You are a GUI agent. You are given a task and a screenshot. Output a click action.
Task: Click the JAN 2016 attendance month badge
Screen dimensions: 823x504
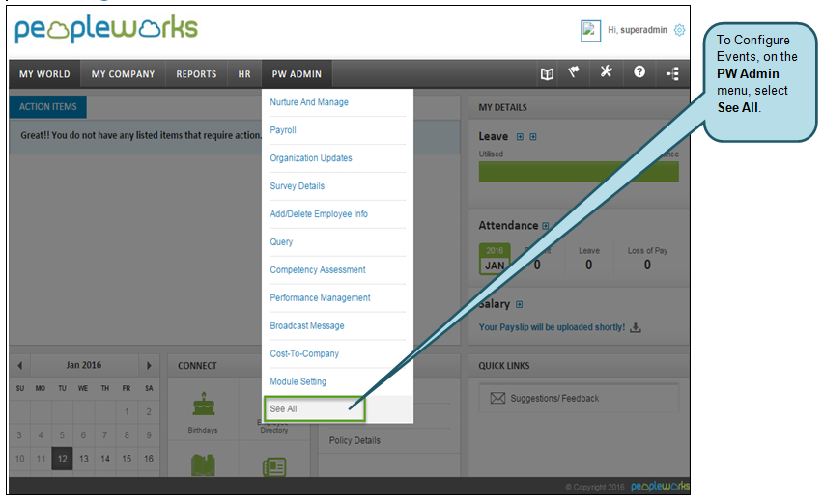pos(495,259)
